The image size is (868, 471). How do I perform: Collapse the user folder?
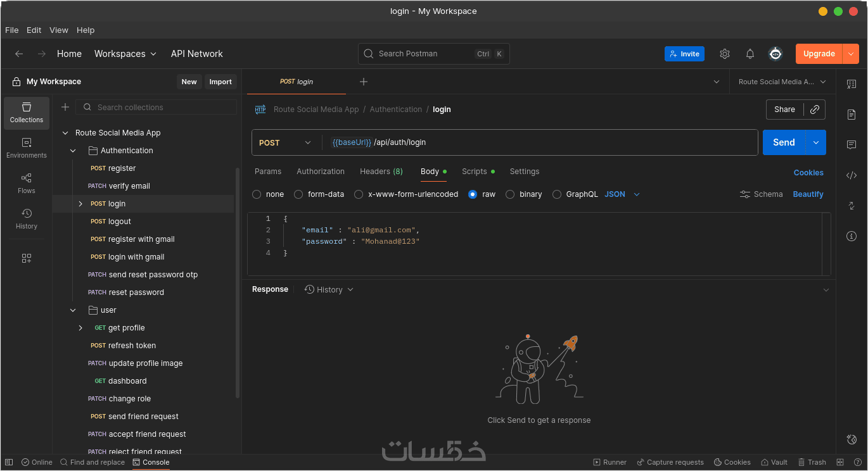[x=73, y=310]
